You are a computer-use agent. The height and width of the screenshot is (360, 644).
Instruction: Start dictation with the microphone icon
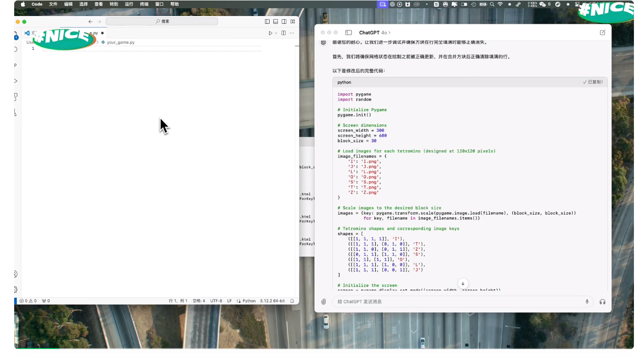click(587, 301)
